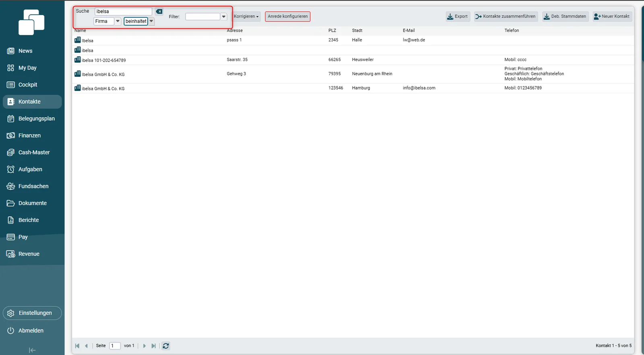Go to the next page of contacts
The image size is (644, 355).
coord(144,346)
